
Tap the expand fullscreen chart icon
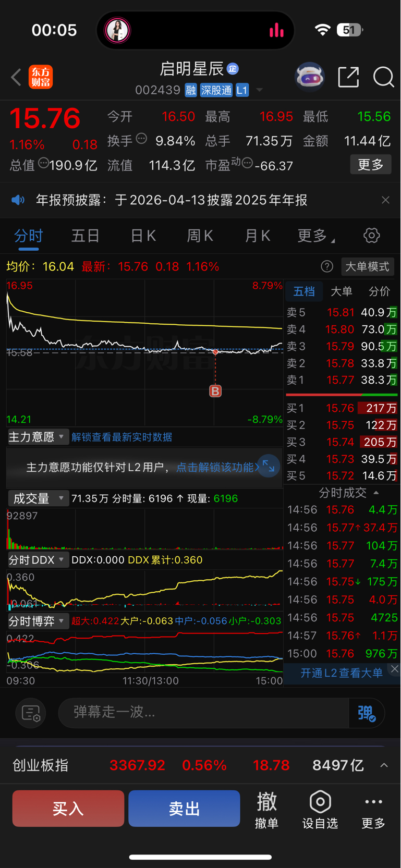[x=269, y=466]
